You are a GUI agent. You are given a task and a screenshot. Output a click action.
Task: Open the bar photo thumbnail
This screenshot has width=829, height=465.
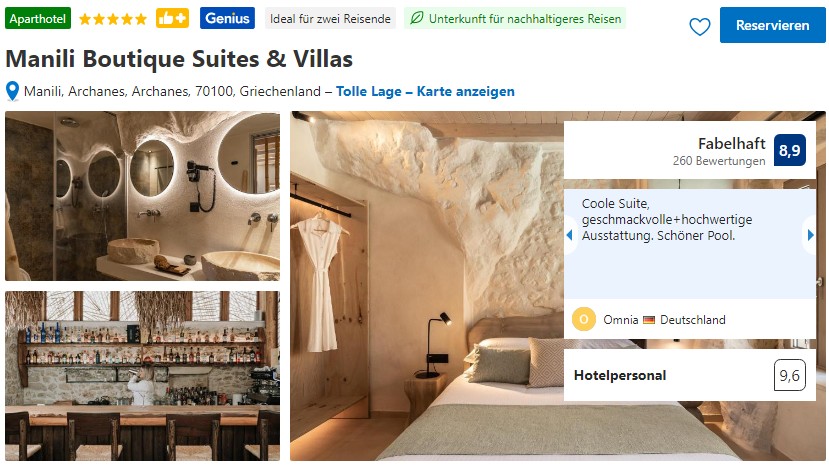point(143,376)
